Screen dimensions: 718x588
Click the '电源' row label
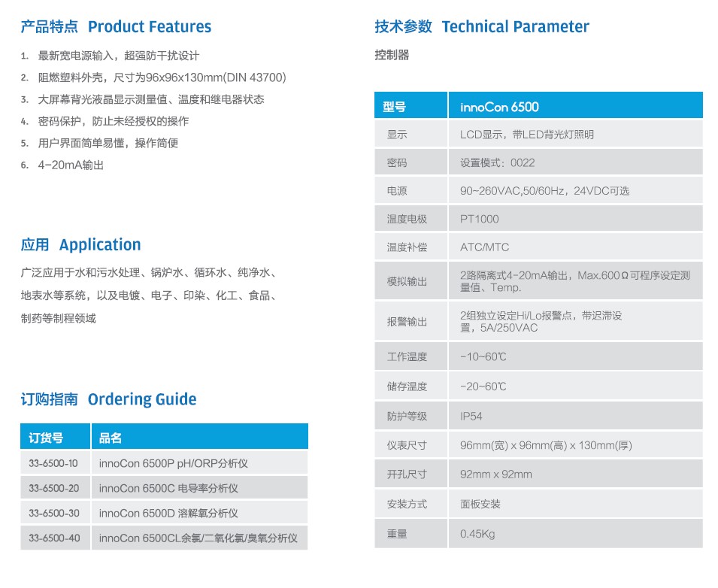[396, 191]
